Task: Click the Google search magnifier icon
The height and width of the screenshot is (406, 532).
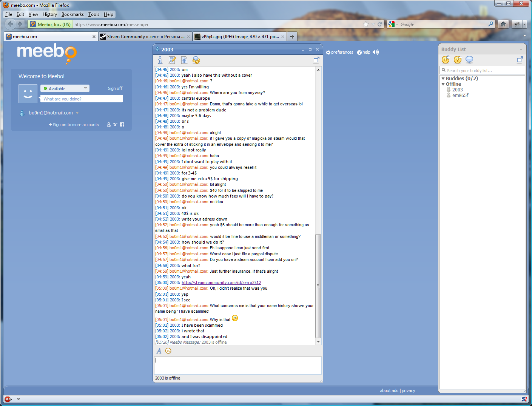Action: (490, 24)
